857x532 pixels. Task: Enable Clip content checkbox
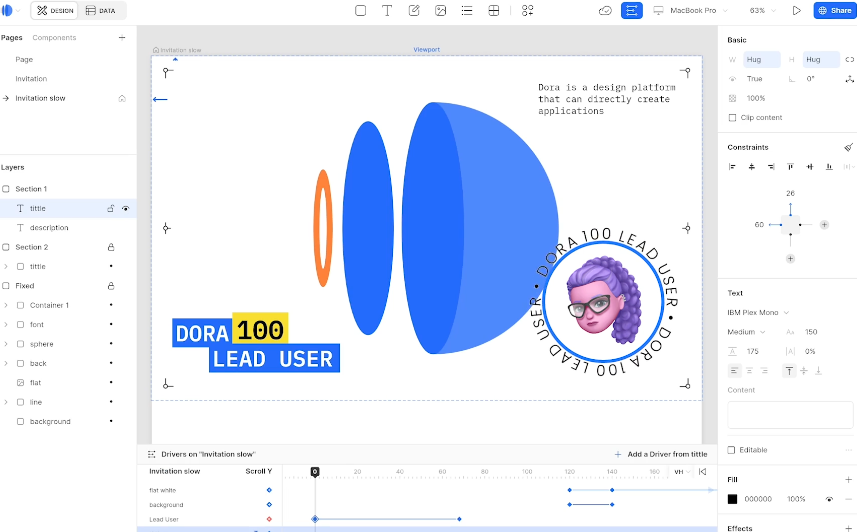tap(732, 118)
